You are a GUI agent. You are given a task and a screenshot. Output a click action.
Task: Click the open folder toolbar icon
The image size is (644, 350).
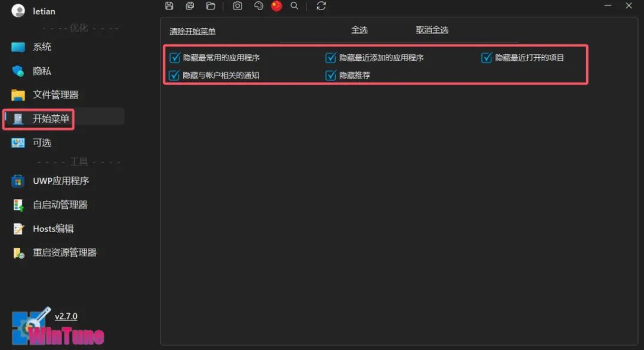pyautogui.click(x=210, y=6)
